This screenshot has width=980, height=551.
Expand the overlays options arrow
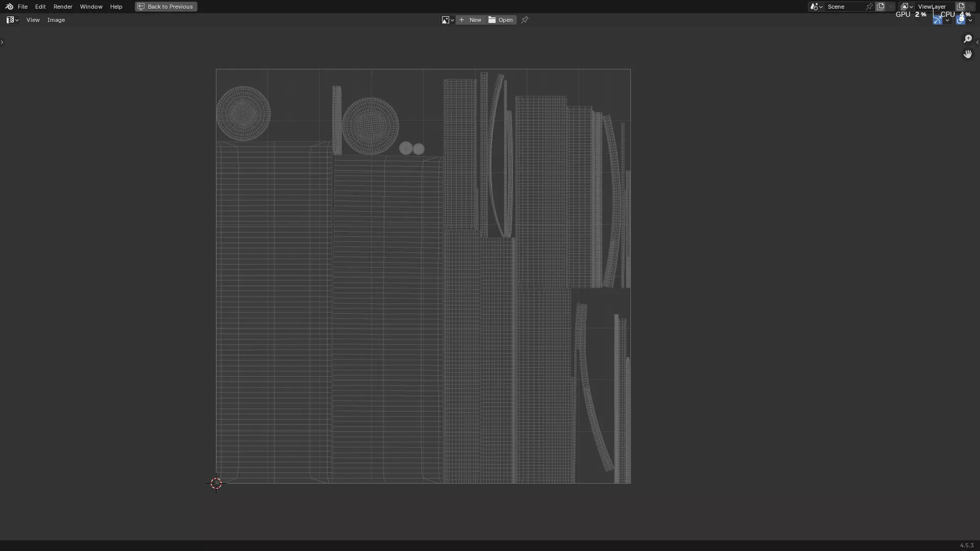pos(970,20)
